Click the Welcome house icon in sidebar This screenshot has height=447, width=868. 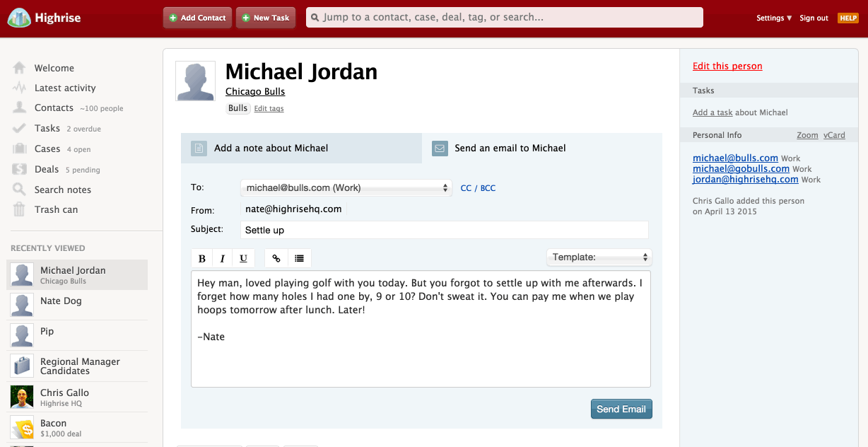pos(20,68)
